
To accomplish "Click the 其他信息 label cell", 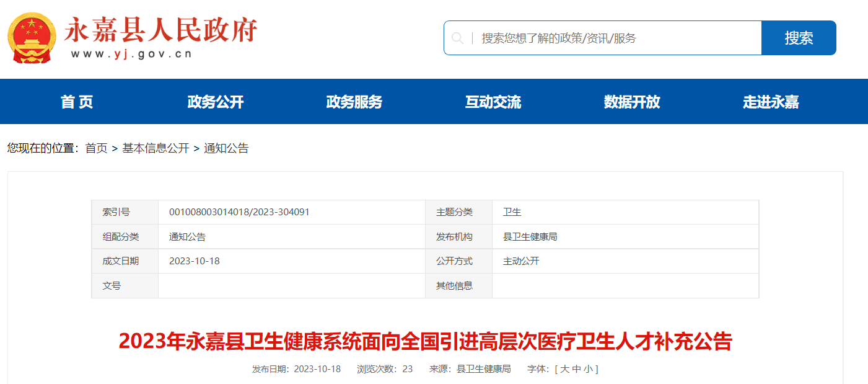I will 458,285.
